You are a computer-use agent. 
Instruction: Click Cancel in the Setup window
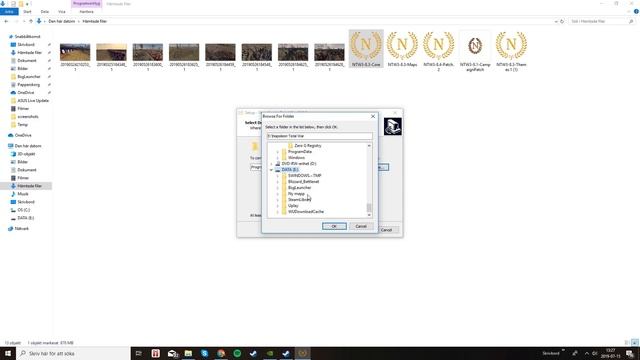point(386,230)
